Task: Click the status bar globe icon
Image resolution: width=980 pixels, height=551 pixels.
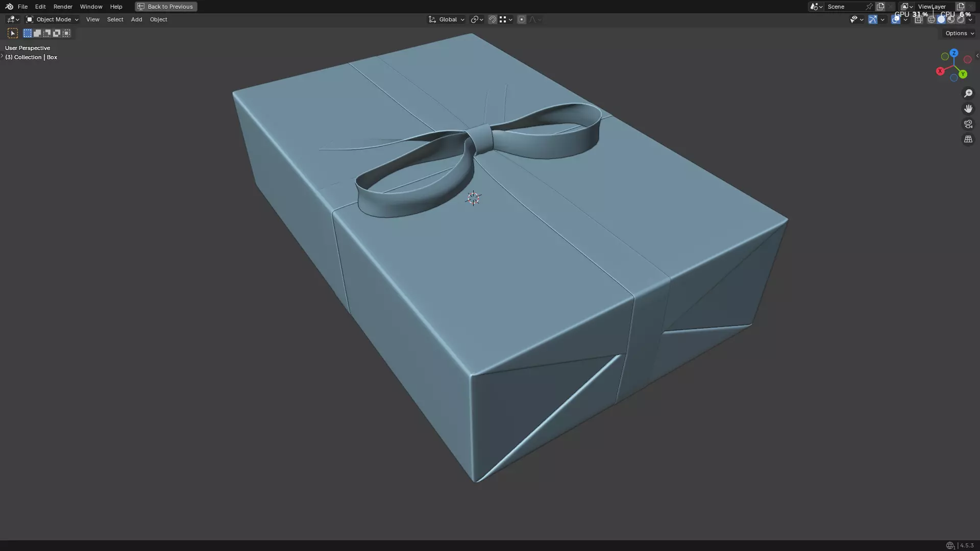Action: (950, 545)
